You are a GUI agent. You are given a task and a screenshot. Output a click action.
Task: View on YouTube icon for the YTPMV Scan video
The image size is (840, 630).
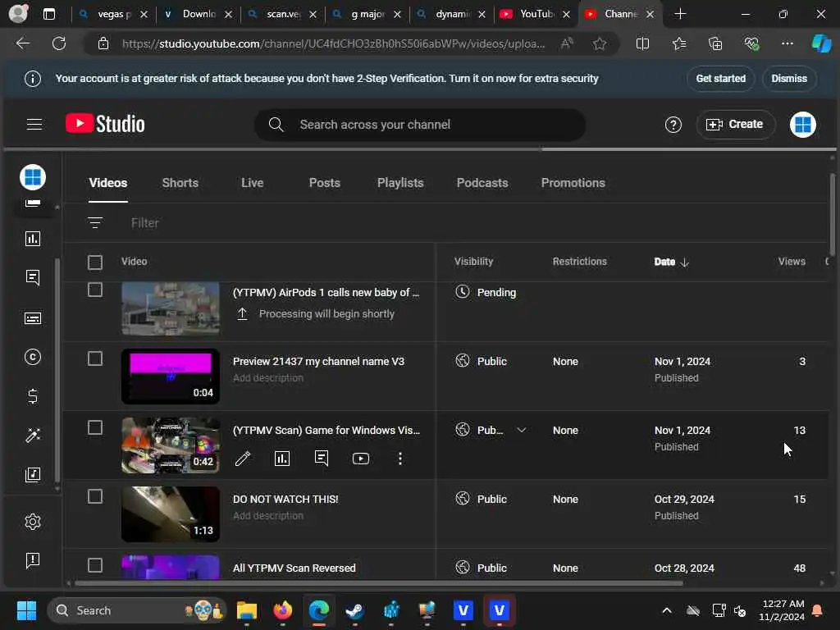[x=361, y=459]
